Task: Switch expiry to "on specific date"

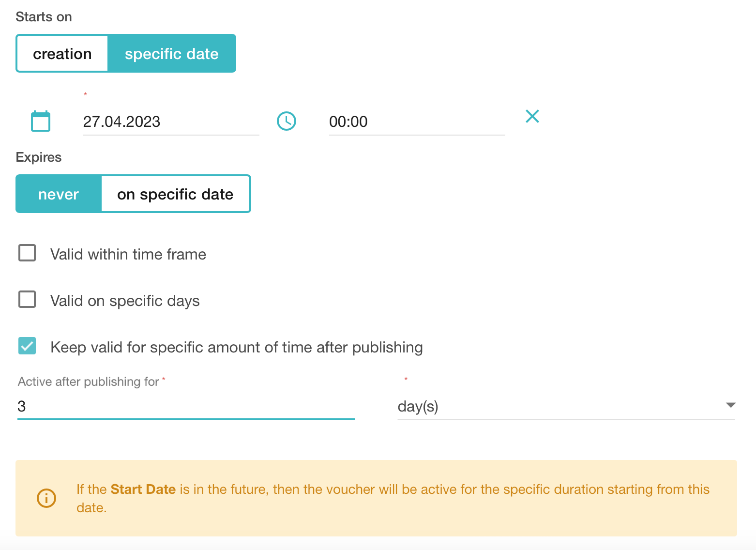Action: click(x=175, y=194)
